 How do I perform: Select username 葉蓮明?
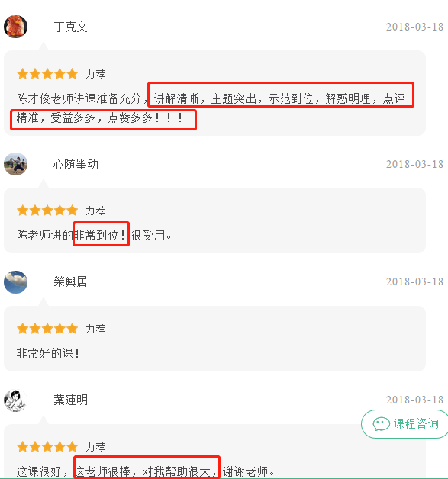(70, 400)
